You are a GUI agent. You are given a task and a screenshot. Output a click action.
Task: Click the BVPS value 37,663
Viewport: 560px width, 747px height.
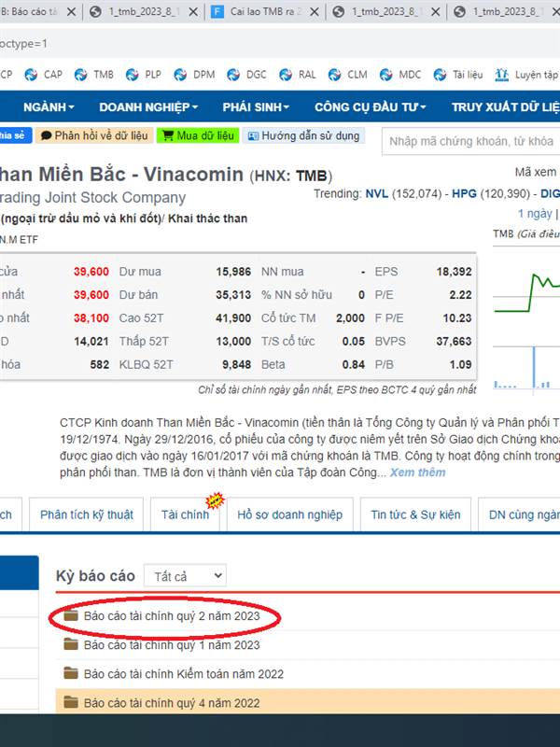click(x=454, y=341)
